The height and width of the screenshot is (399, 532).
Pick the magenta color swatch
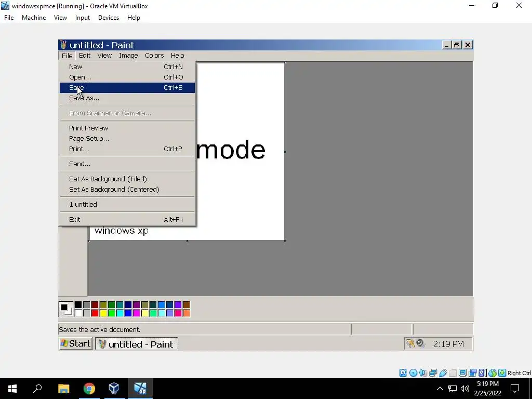pos(137,313)
